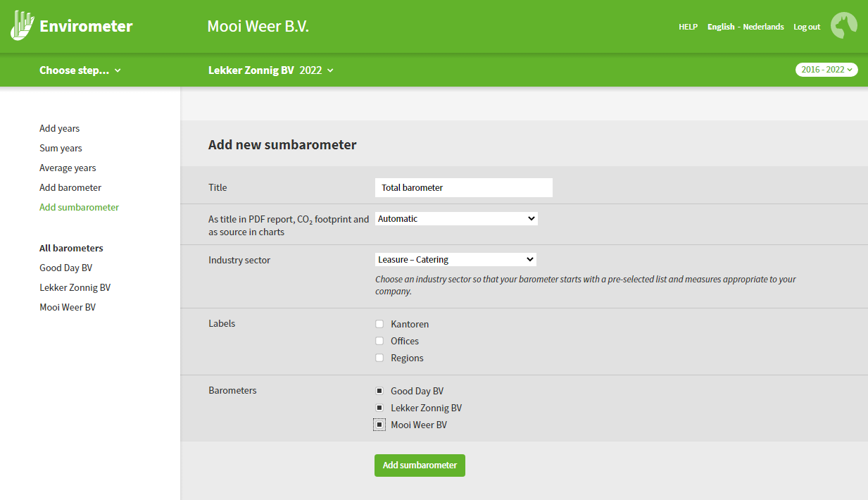Tick the Kantoren label checkbox
This screenshot has height=500, width=868.
tap(379, 324)
